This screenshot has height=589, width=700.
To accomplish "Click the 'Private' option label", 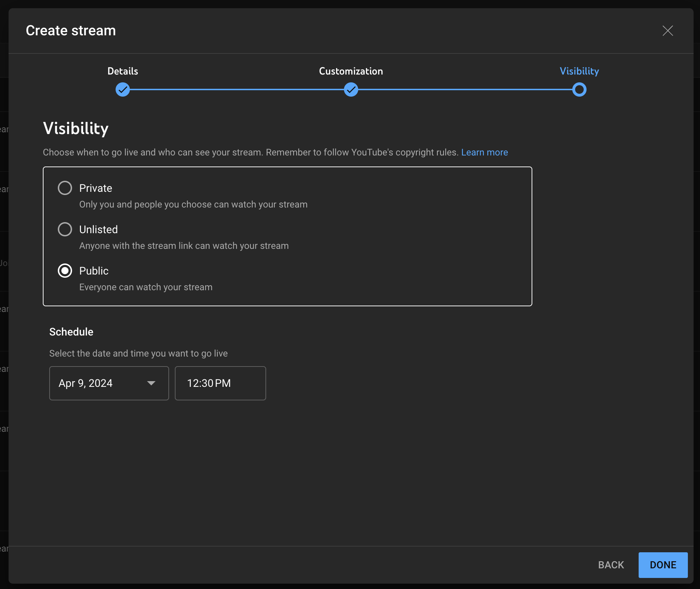I will 96,188.
